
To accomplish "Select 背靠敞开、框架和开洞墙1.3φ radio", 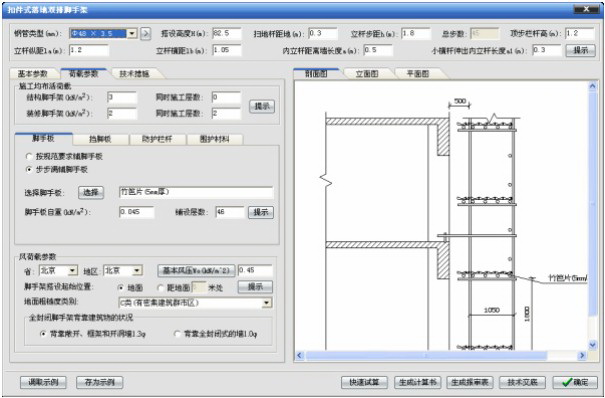I will 43,334.
